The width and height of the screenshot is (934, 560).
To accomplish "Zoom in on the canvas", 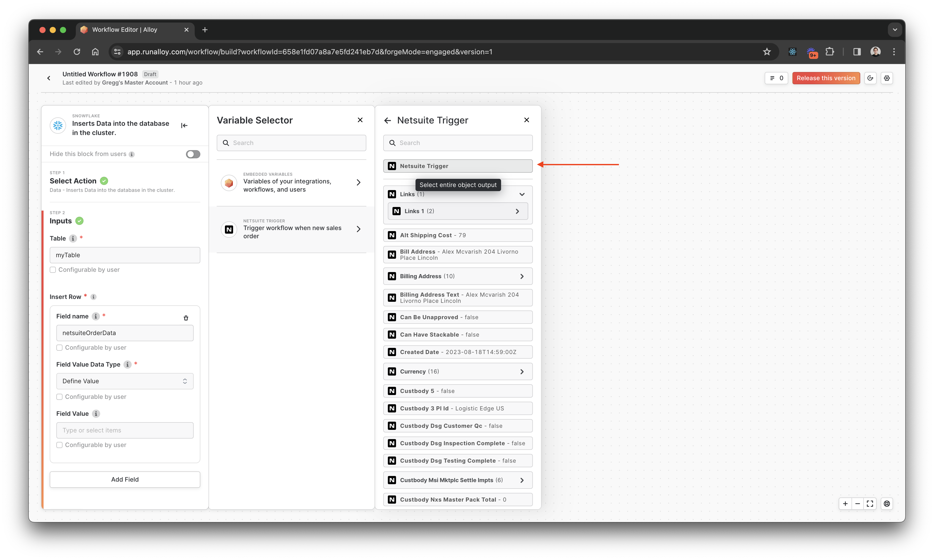I will coord(845,504).
